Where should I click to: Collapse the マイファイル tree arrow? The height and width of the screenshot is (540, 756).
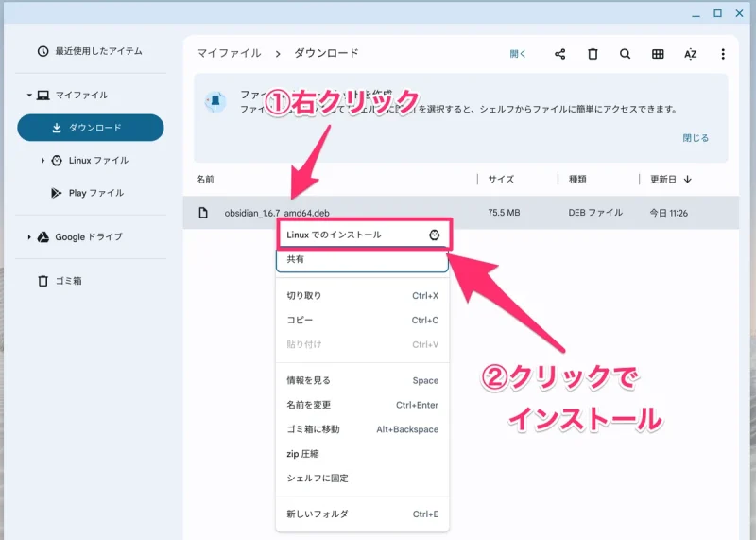click(x=29, y=96)
